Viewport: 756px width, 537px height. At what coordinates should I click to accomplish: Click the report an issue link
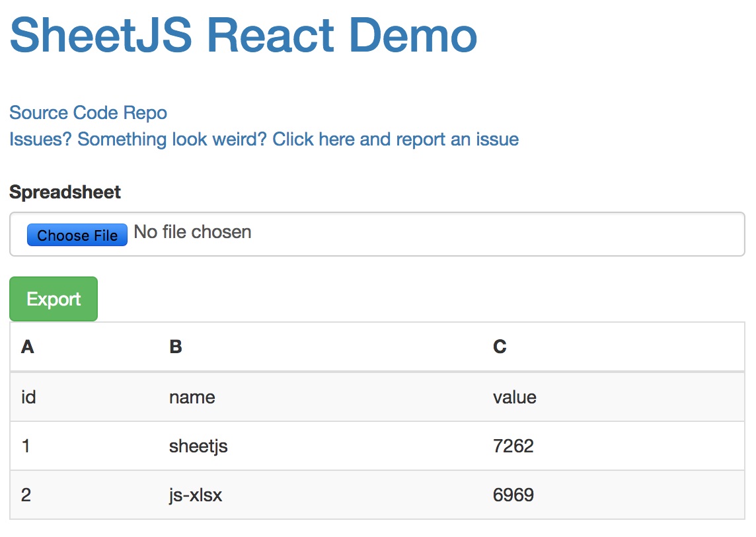[264, 140]
